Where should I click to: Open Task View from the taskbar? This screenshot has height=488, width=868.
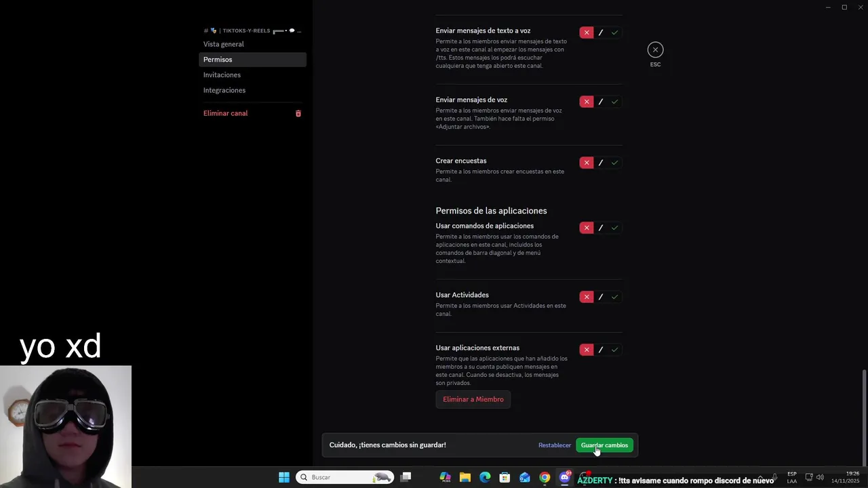pos(406,477)
